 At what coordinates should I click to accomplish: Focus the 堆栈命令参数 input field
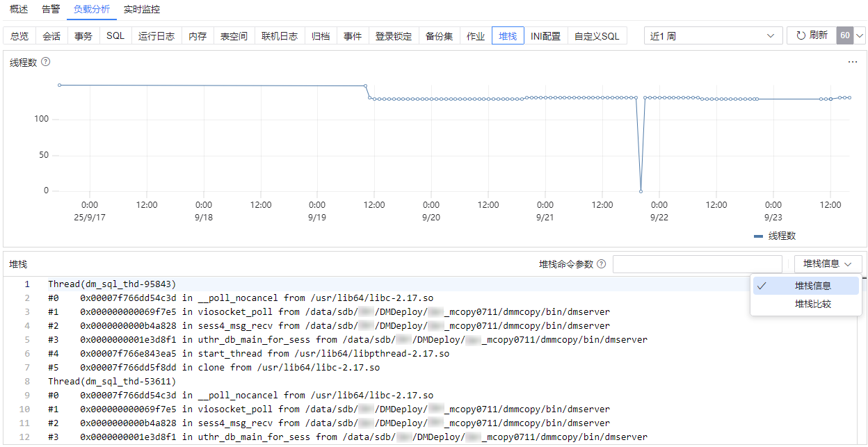tap(698, 264)
